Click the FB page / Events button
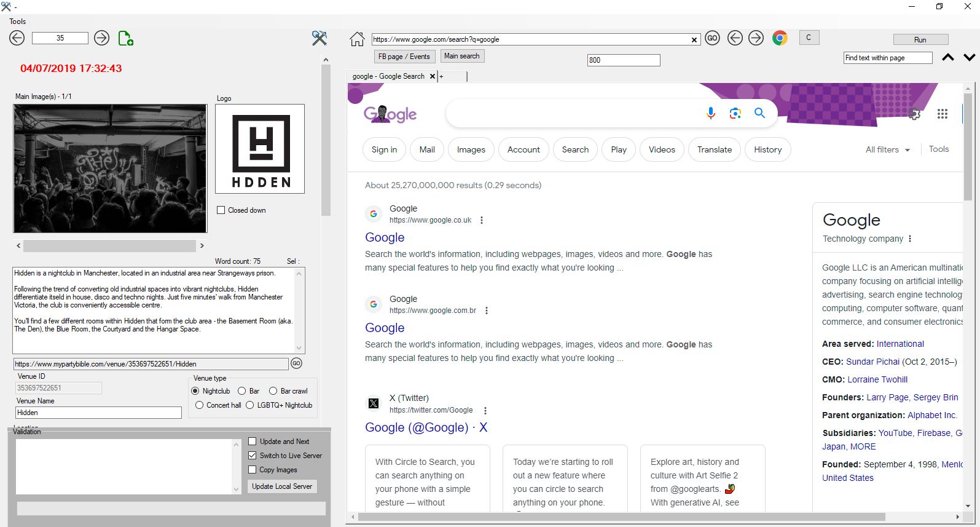This screenshot has width=980, height=527. click(404, 57)
